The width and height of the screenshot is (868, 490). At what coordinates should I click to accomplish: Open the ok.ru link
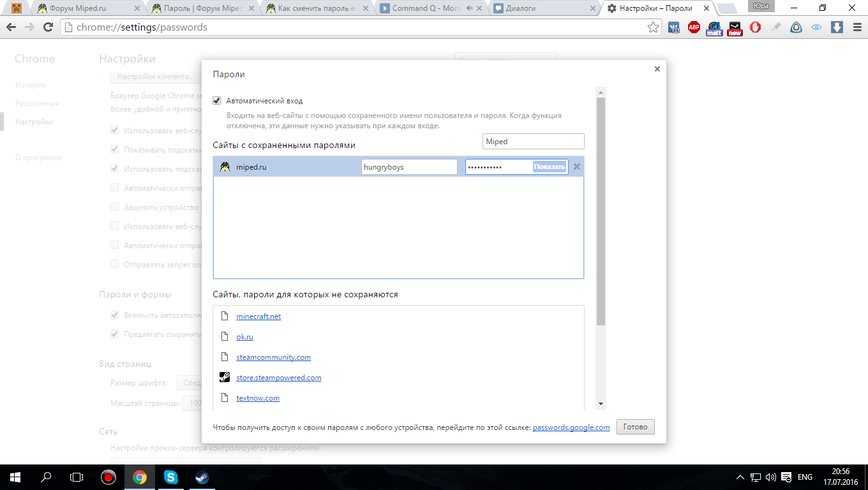(x=244, y=337)
